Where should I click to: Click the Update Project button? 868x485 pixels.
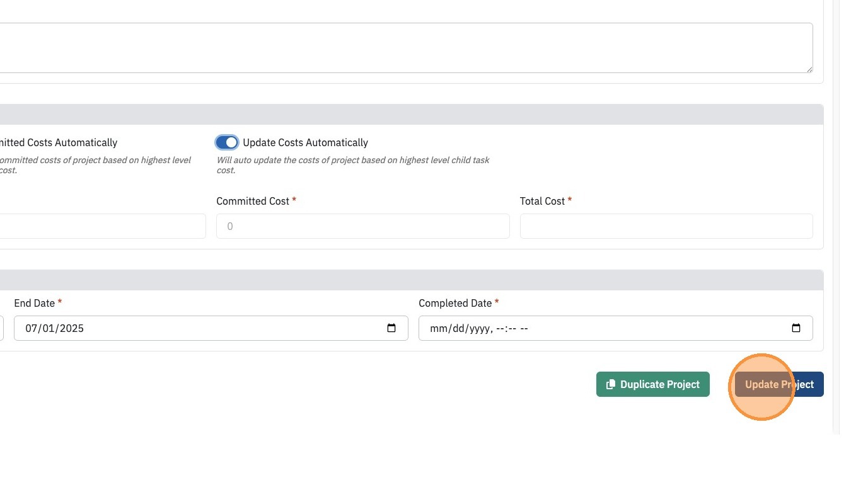(779, 384)
